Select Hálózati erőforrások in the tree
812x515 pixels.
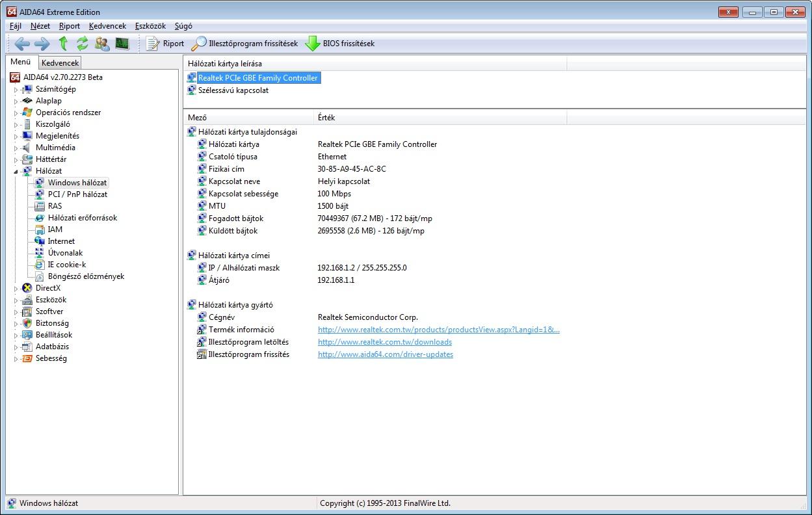pyautogui.click(x=82, y=218)
